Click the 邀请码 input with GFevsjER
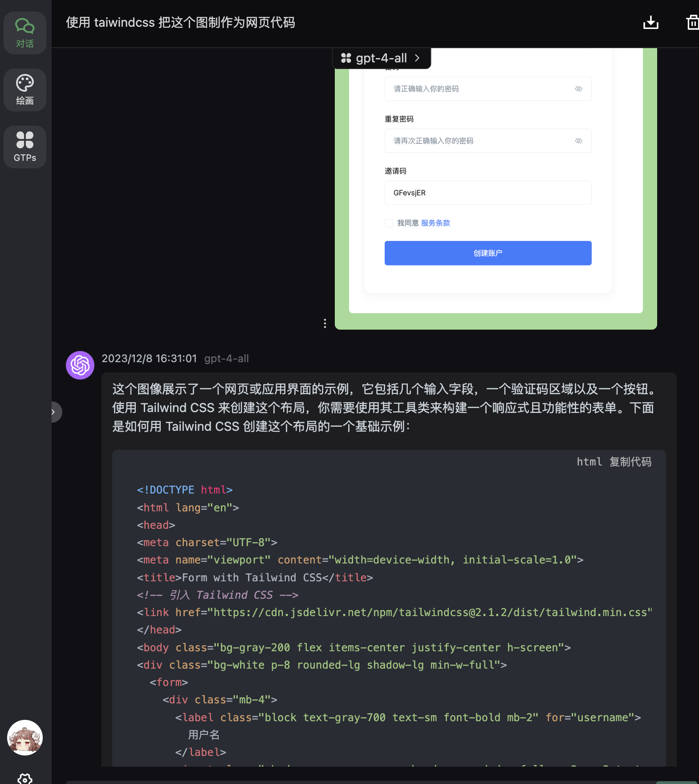 click(488, 193)
